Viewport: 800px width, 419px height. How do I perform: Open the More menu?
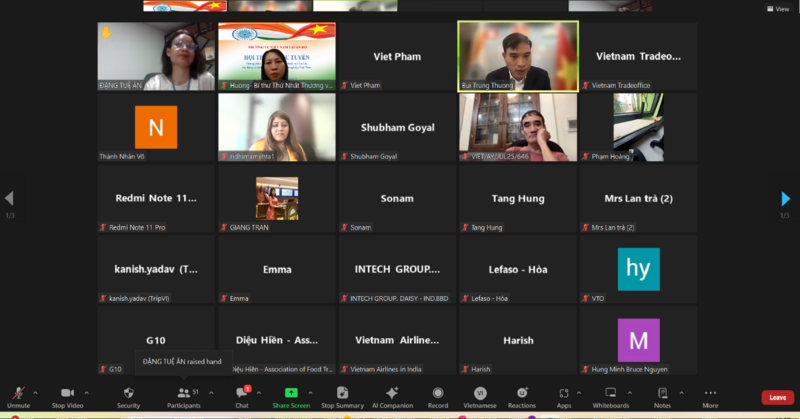coord(710,393)
